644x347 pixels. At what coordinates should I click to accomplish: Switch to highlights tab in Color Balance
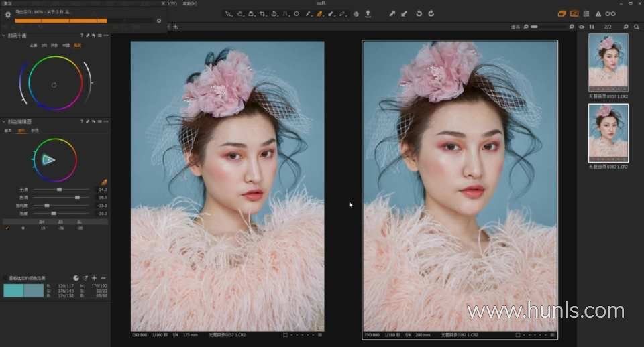click(x=77, y=45)
